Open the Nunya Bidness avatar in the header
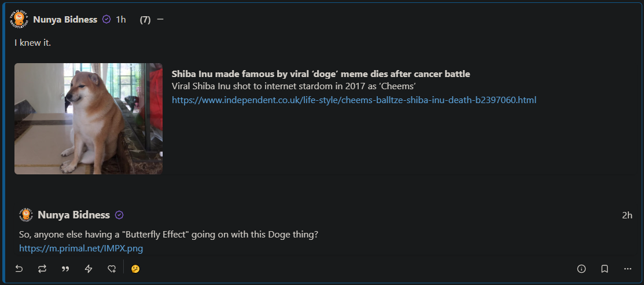Image resolution: width=644 pixels, height=285 pixels. [19, 19]
